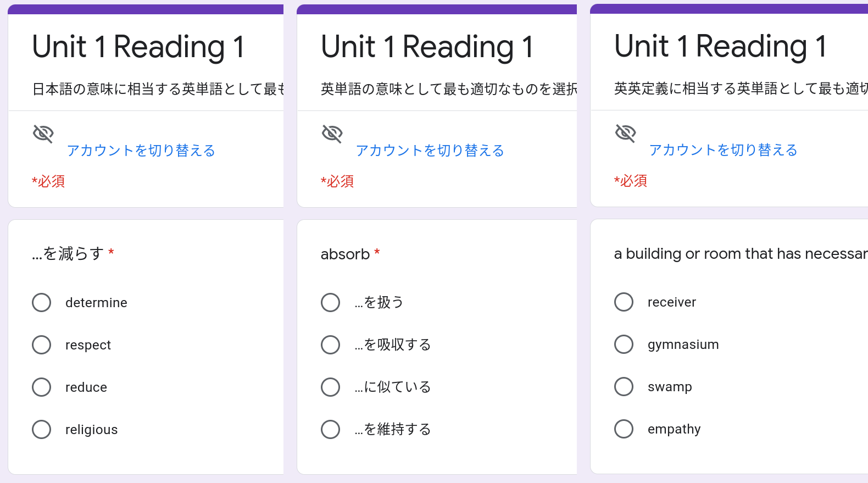This screenshot has width=868, height=483.
Task: Pick the "religious" radio button
Action: click(42, 429)
